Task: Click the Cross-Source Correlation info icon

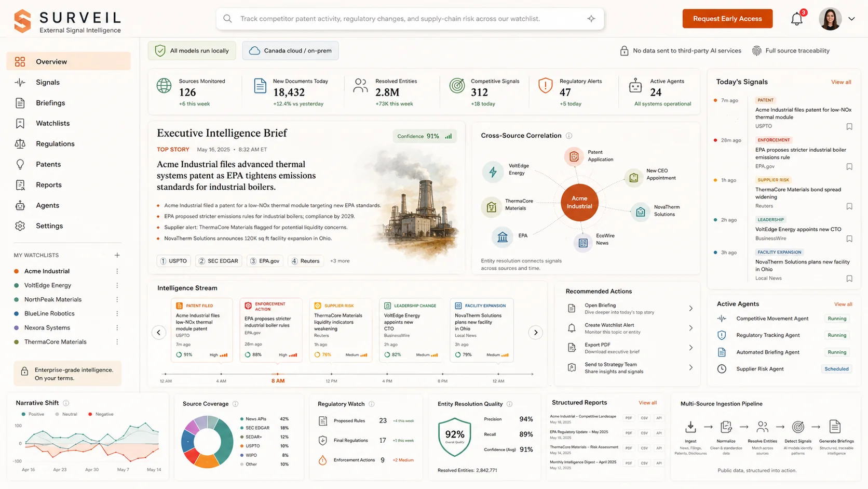Action: pos(569,136)
